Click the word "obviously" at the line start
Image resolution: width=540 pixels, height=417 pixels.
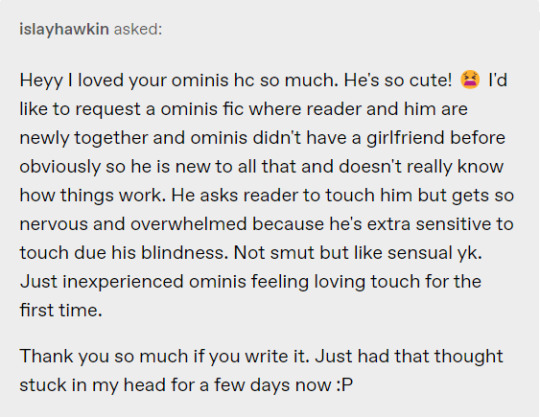point(60,167)
